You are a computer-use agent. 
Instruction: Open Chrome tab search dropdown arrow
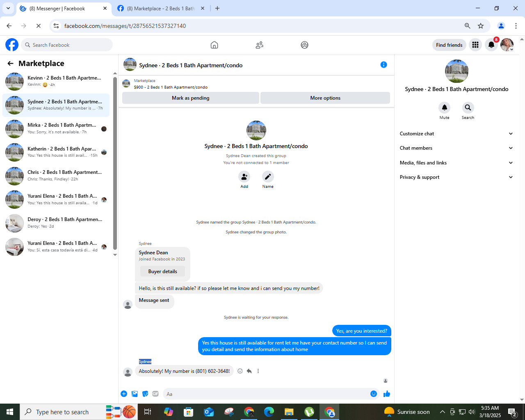click(x=8, y=8)
